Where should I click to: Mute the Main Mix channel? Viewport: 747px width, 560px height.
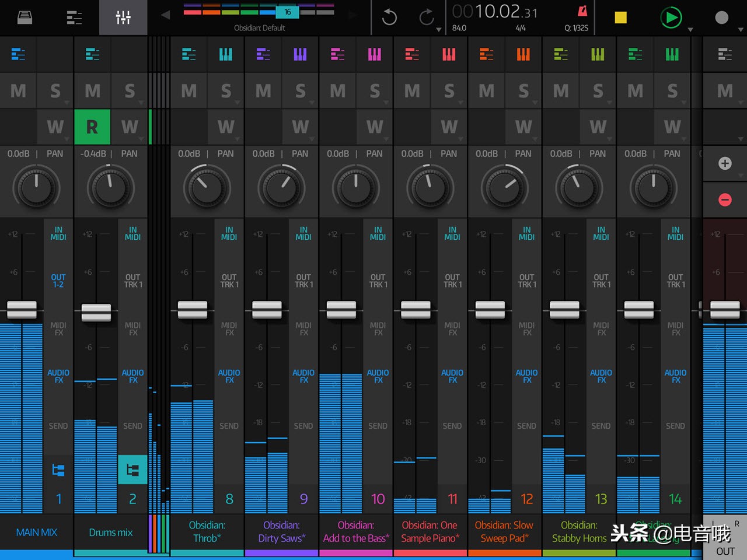tap(18, 91)
